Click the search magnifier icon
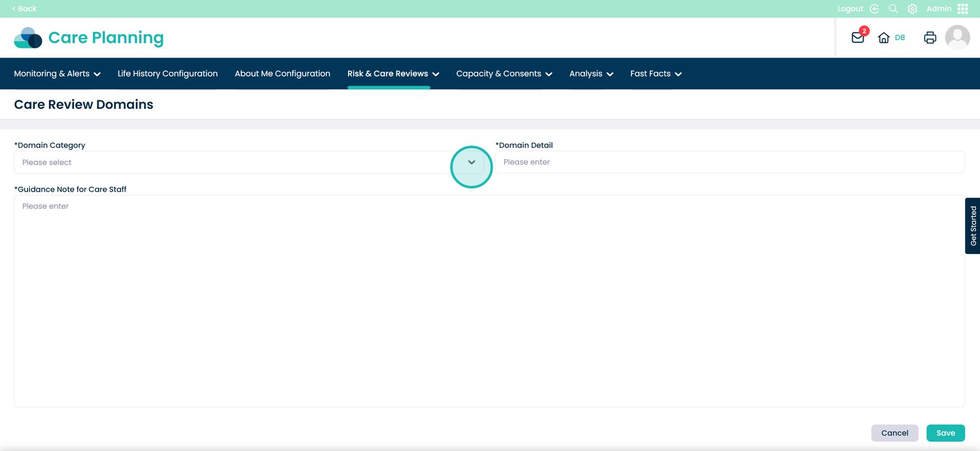Image resolution: width=980 pixels, height=451 pixels. click(x=893, y=9)
